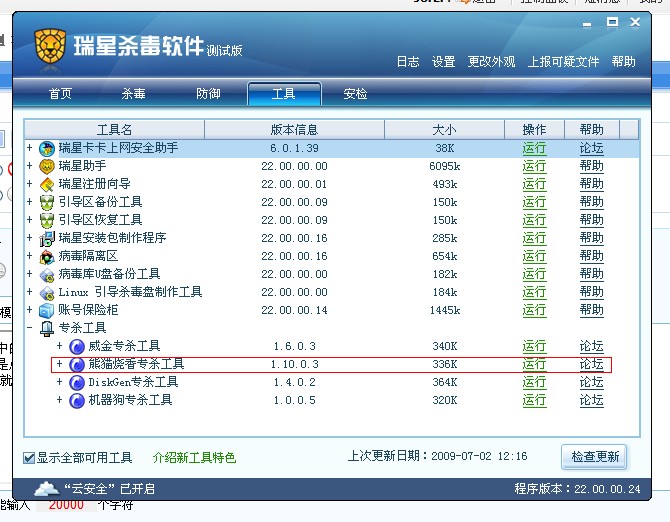Screen dimensions: 670x522
Task: Open 帮助 link for 引导区恢复工具
Action: click(591, 220)
